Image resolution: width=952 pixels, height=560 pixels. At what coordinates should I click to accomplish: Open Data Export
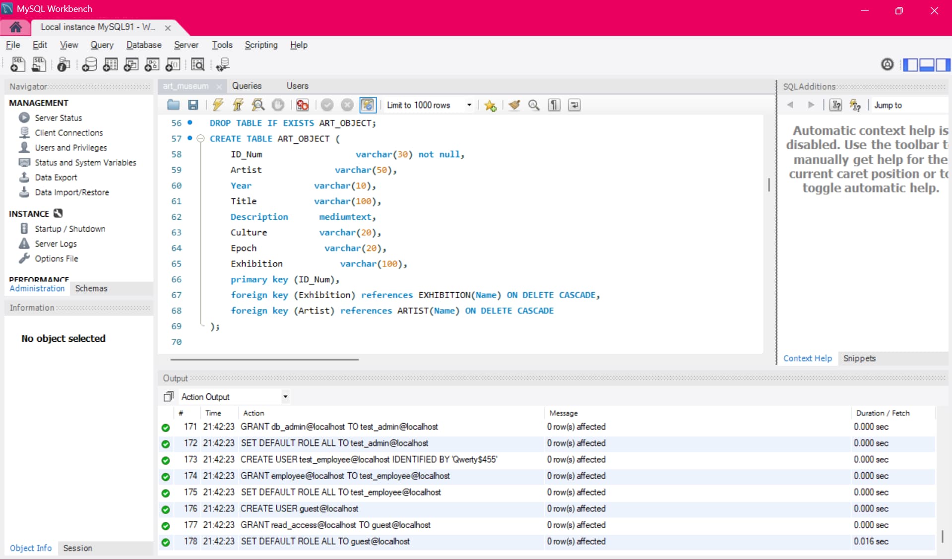tap(56, 177)
